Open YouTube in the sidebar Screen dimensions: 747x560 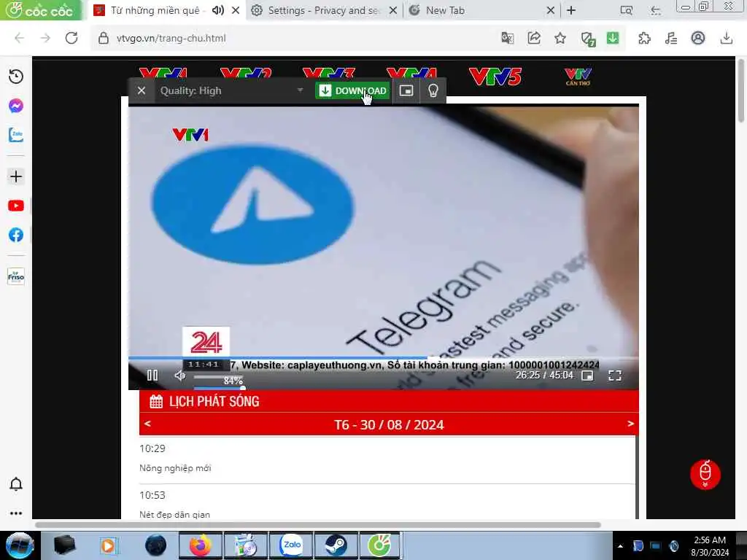coord(16,206)
